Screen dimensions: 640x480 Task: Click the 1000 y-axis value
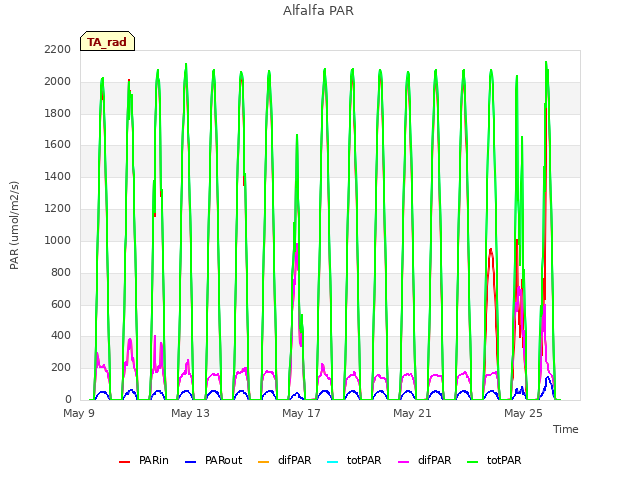pos(58,240)
